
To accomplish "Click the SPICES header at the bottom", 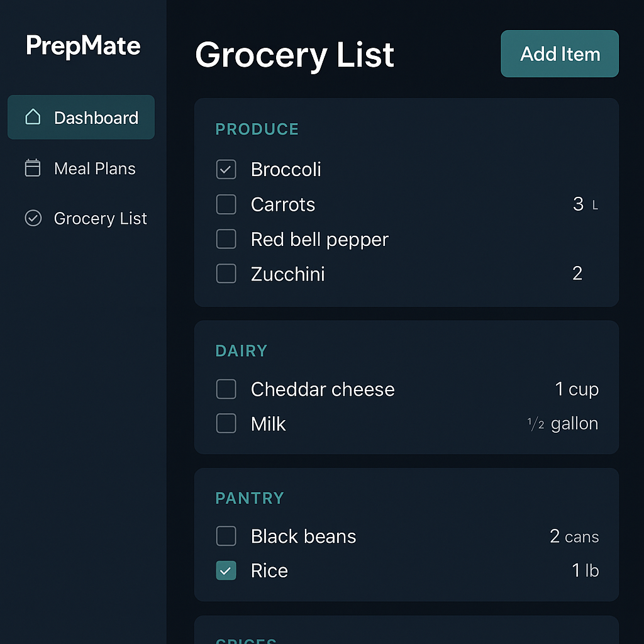I will [x=246, y=640].
